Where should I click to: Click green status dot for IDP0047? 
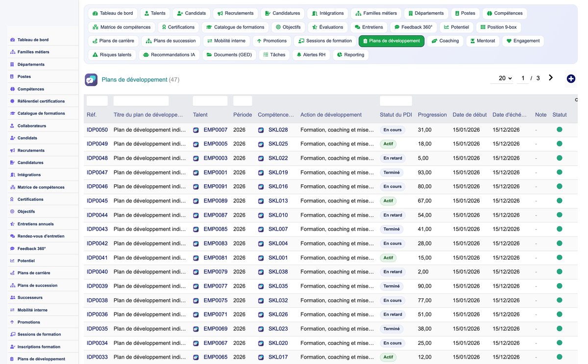pyautogui.click(x=560, y=172)
